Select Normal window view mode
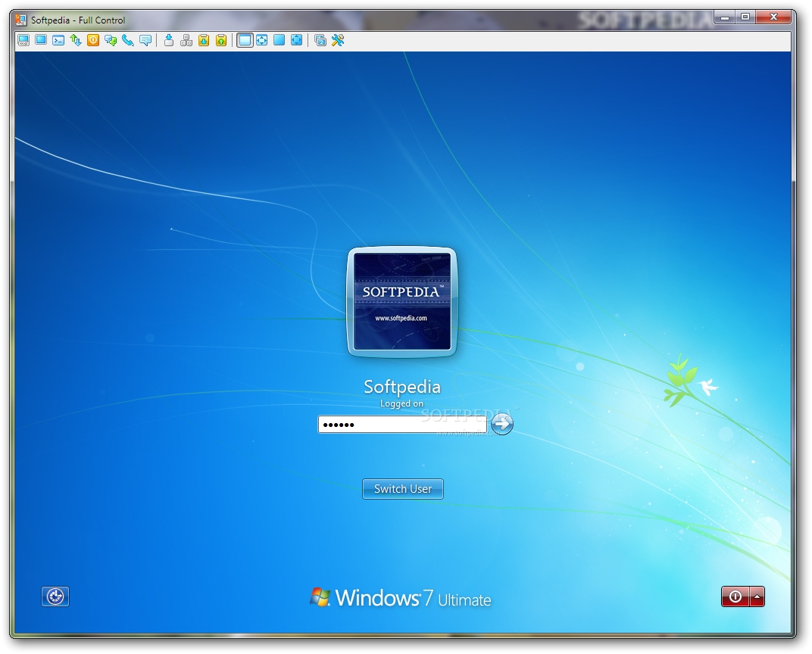Screen dimensions: 812x654 pos(245,40)
